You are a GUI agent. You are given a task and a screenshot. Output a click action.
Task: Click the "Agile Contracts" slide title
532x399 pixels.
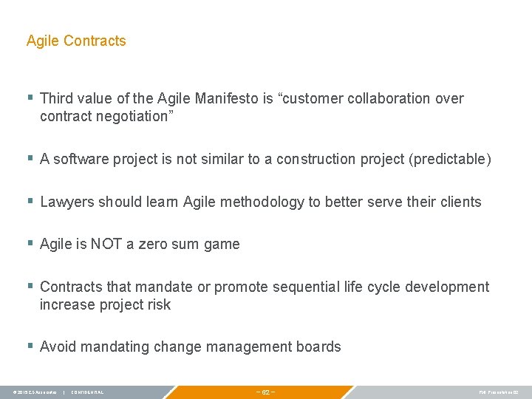tap(76, 41)
